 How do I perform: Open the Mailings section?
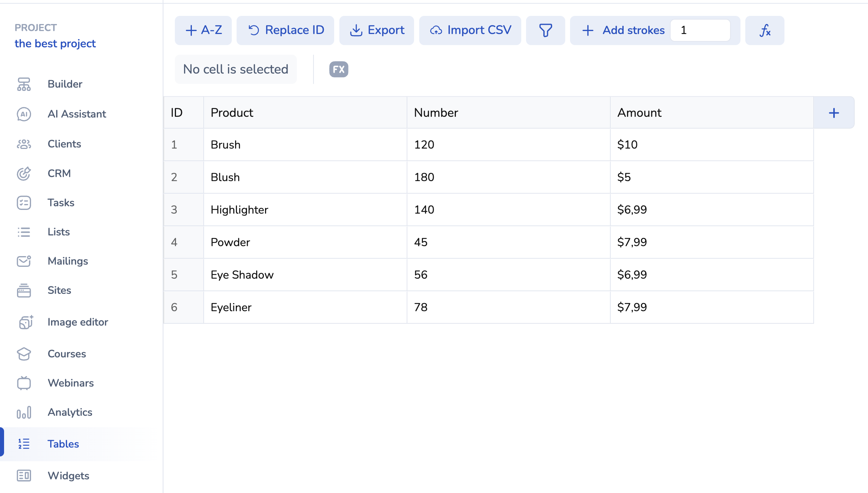pos(68,261)
